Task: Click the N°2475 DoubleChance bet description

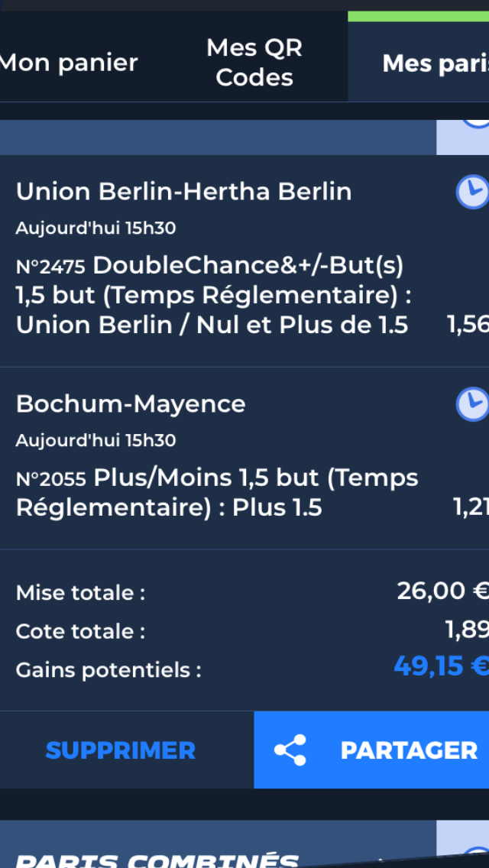Action: tap(214, 296)
